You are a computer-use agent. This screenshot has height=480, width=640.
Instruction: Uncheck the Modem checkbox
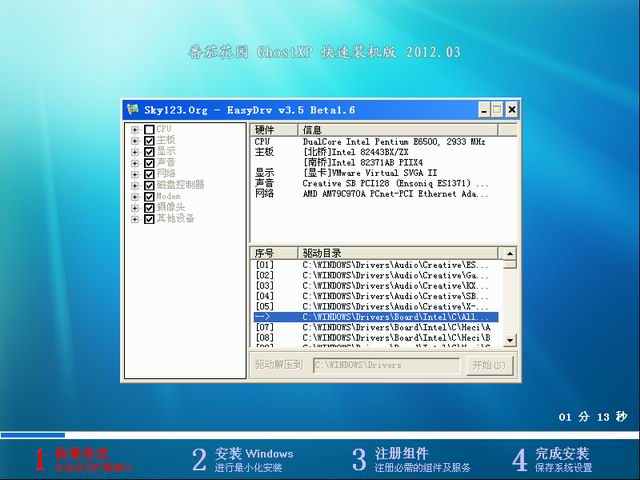pyautogui.click(x=149, y=197)
